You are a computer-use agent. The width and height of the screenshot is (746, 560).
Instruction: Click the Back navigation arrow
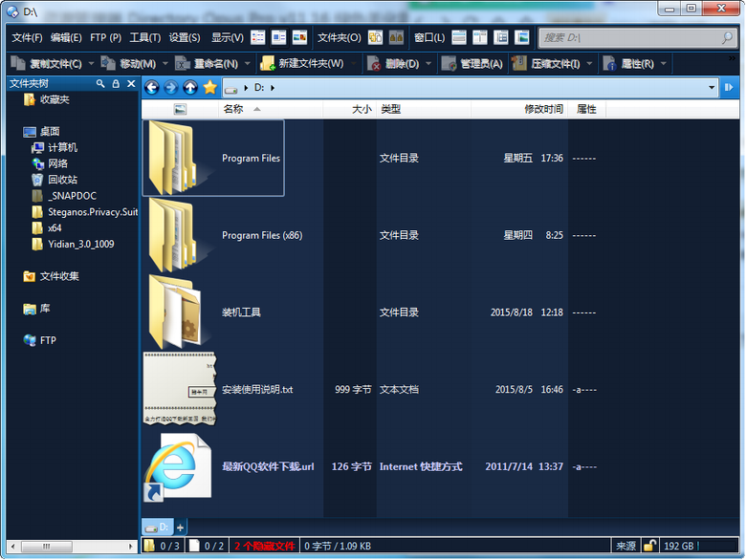tap(151, 87)
